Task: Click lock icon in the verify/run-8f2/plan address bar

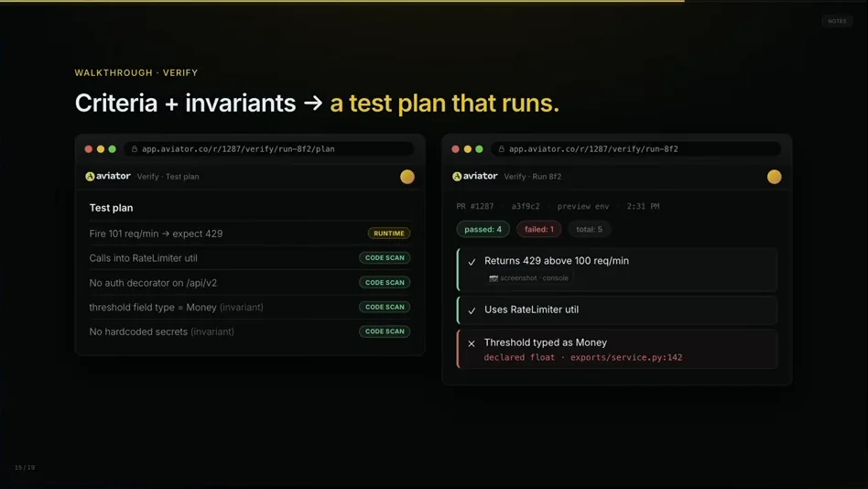Action: pos(135,149)
